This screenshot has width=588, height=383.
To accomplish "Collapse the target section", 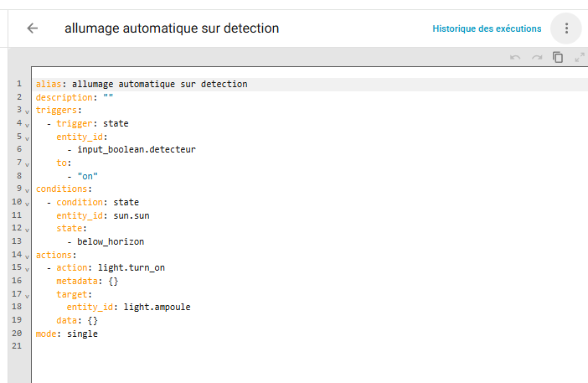I will (27, 295).
